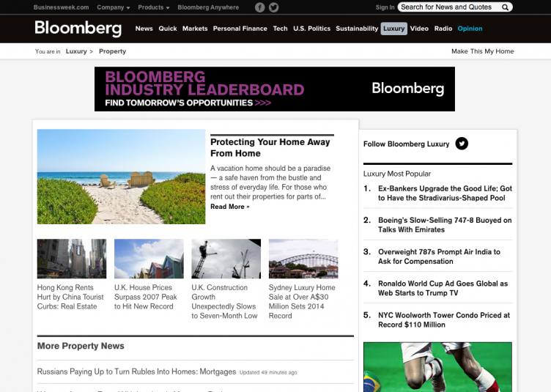551x392 pixels.
Task: Open U.K. Construction Growth Unexpectedly Slows link
Action: coord(224,301)
